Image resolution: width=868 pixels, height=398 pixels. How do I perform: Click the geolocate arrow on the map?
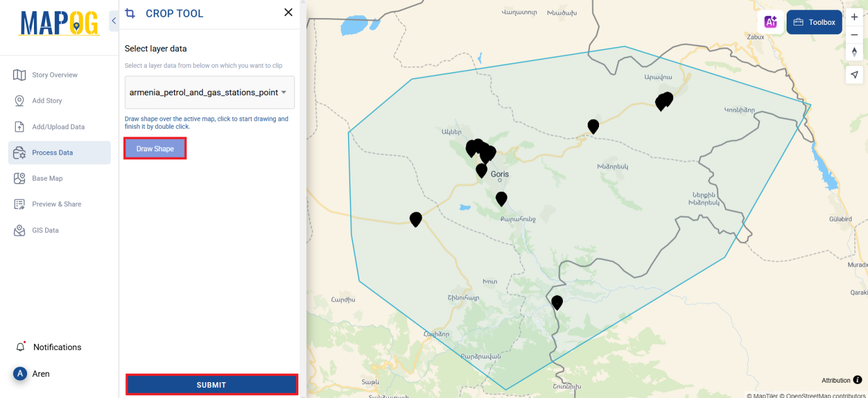pyautogui.click(x=854, y=75)
